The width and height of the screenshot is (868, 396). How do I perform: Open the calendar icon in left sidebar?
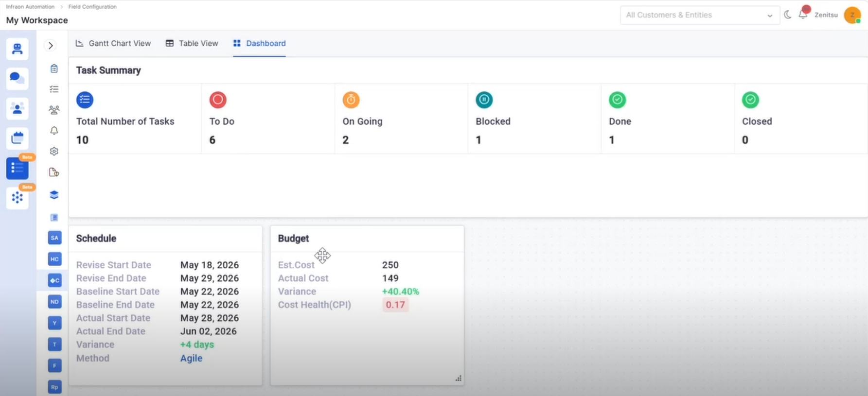click(x=17, y=138)
